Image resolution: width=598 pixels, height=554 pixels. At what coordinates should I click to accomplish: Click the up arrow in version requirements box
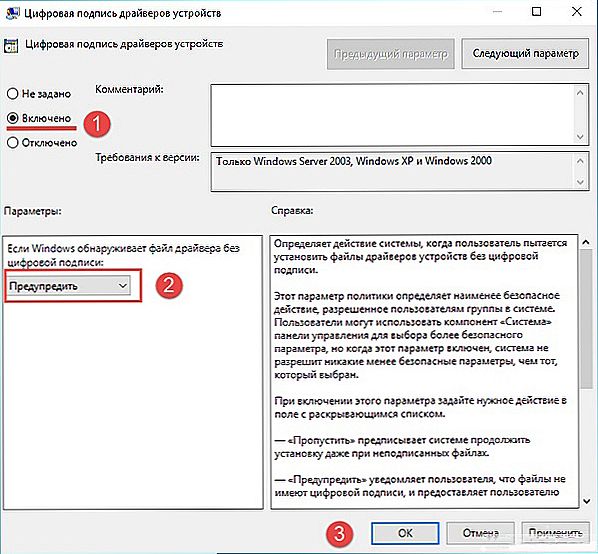pyautogui.click(x=580, y=161)
